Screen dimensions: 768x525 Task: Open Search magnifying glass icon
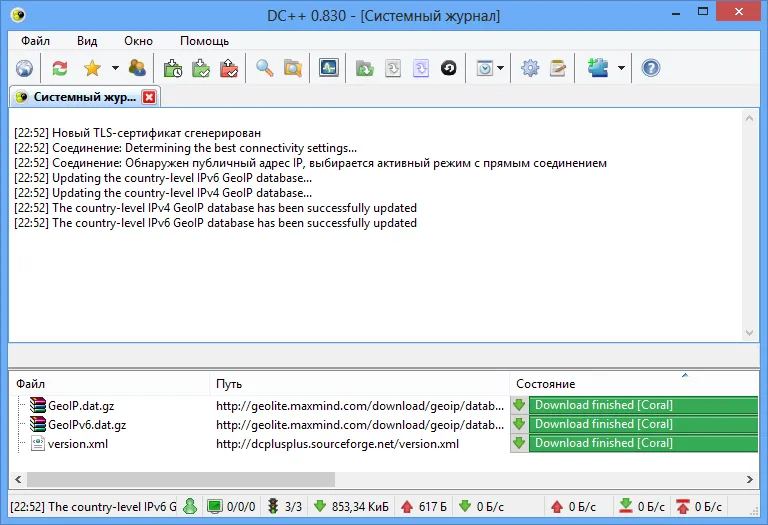[x=264, y=68]
